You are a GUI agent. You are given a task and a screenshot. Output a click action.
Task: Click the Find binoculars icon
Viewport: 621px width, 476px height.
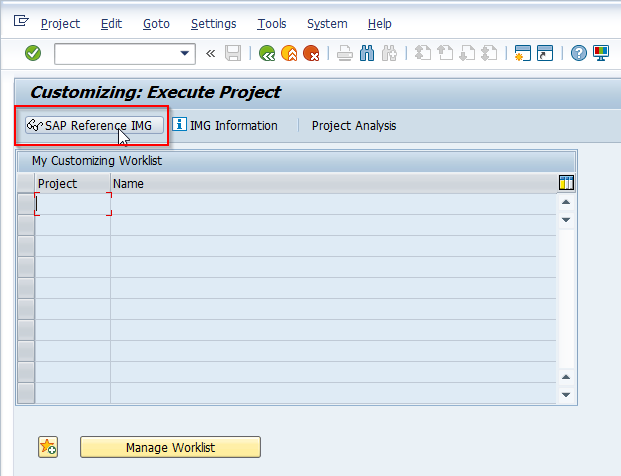367,53
